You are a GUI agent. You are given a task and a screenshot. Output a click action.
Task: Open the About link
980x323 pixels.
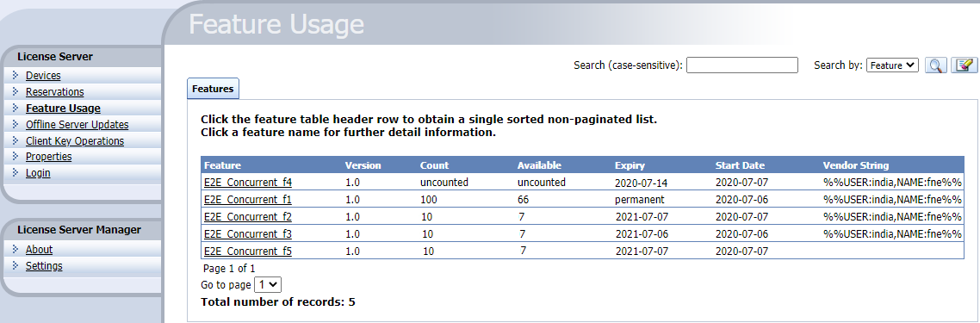coord(39,249)
